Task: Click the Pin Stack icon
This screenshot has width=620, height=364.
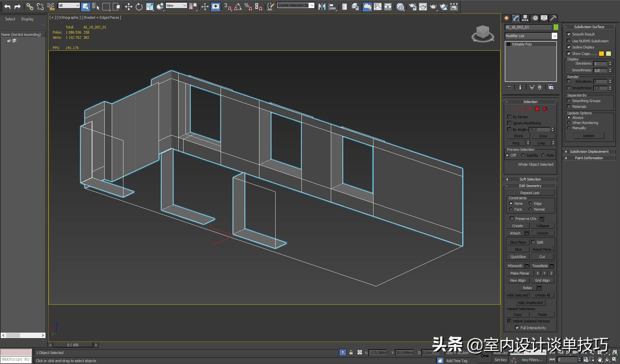Action: pos(509,87)
